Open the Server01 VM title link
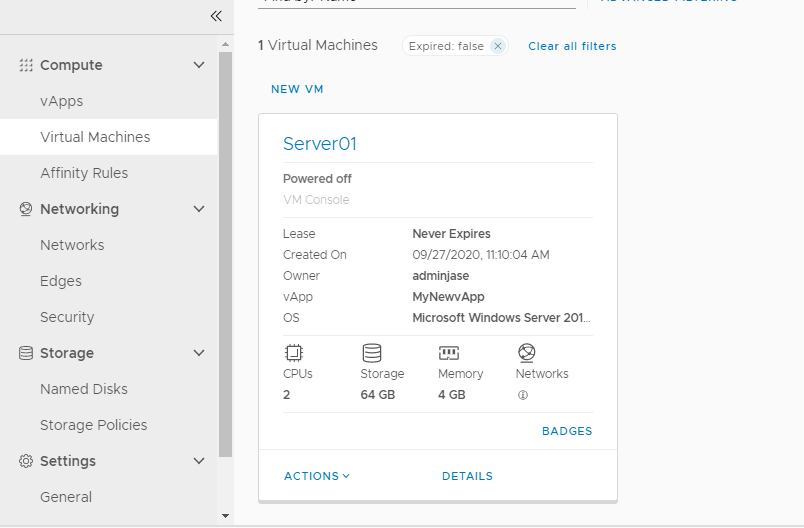The width and height of the screenshot is (804, 528). 320,144
